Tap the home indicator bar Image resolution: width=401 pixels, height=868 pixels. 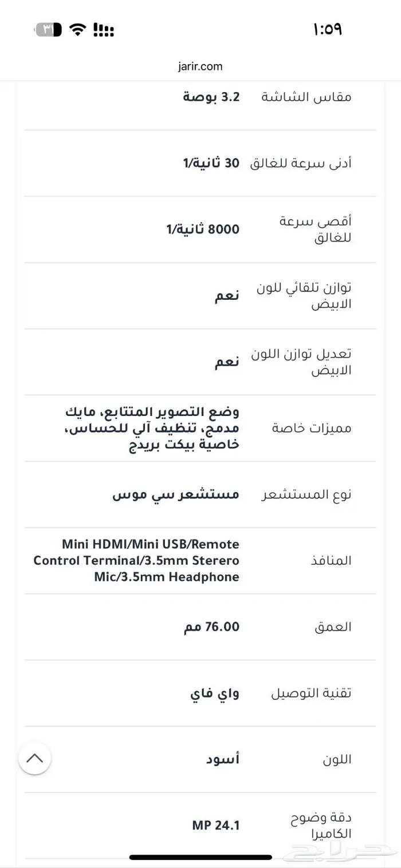200,857
